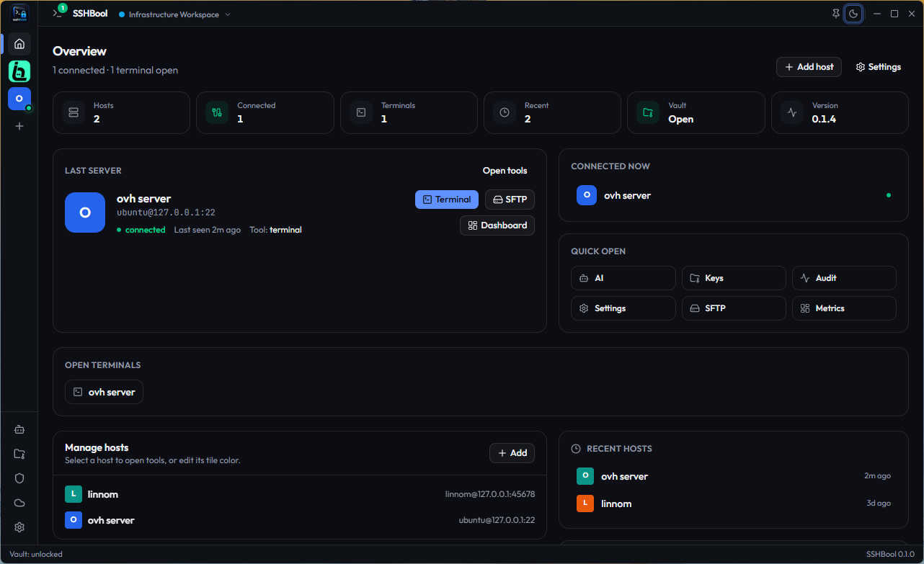Screen dimensions: 924x564
Task: Quick open SFTP
Action: tap(734, 308)
